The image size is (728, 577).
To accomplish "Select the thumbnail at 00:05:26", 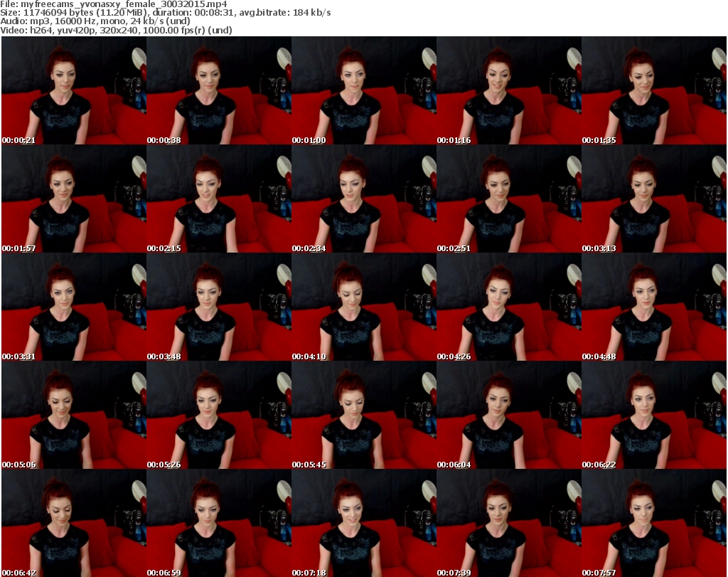I will 219,415.
